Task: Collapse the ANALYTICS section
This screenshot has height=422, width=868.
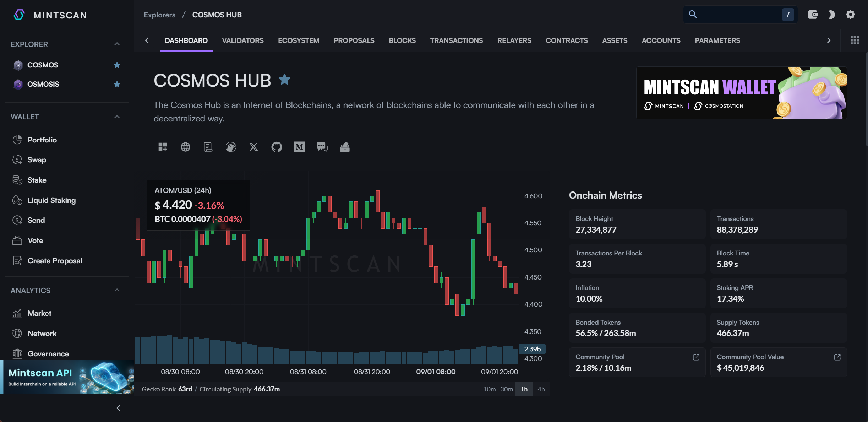Action: coord(117,290)
